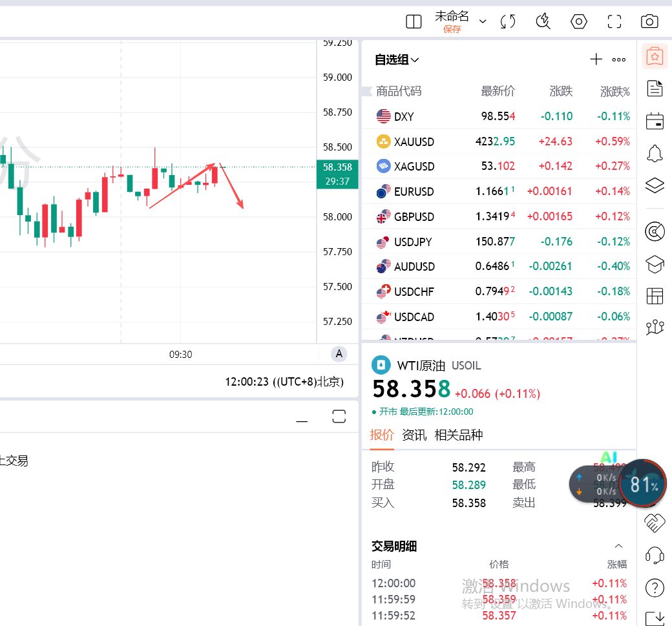Viewport: 672px width, 626px height.
Task: Toggle the split layout panel icon
Action: point(414,22)
